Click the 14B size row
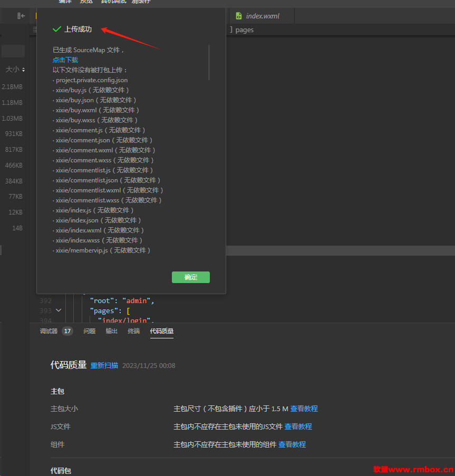Screen dimensions: 455x476 click(17, 228)
